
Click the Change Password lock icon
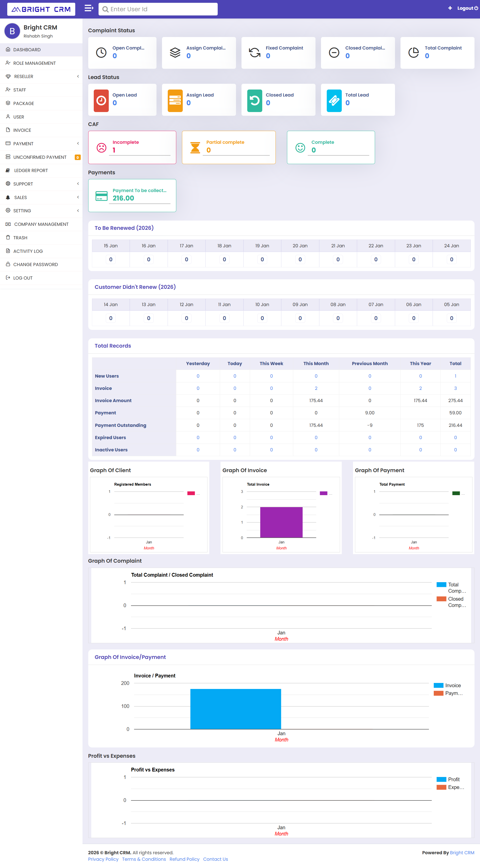8,264
